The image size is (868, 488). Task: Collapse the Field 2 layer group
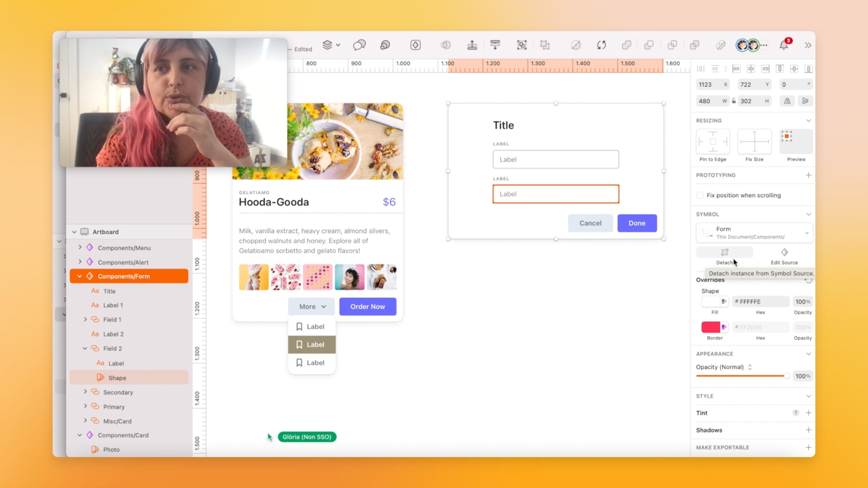pyautogui.click(x=85, y=349)
